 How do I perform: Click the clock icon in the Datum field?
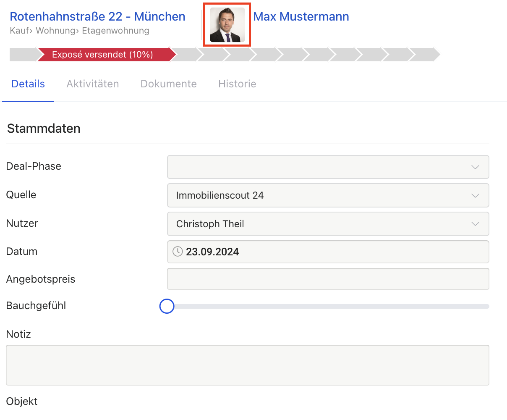pyautogui.click(x=178, y=252)
